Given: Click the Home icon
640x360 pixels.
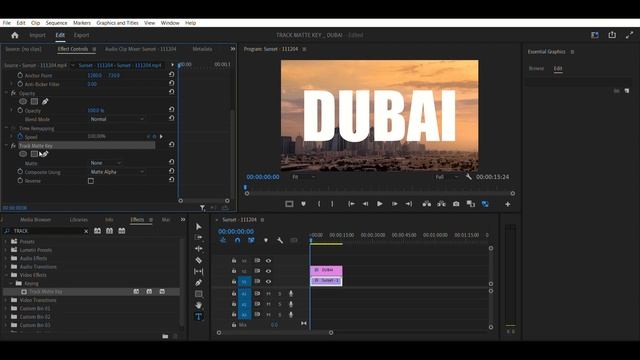Looking at the screenshot, I should [x=15, y=35].
